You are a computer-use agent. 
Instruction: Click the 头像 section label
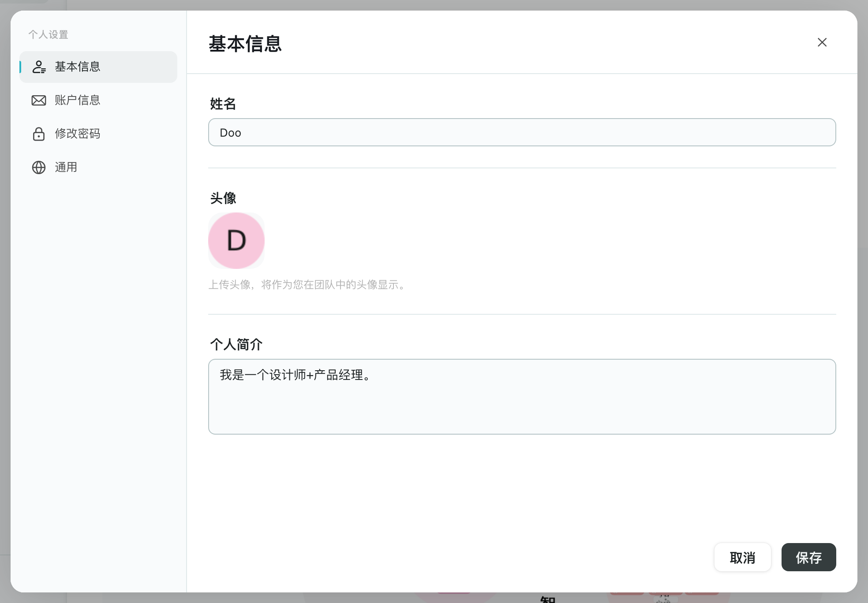[x=223, y=198]
